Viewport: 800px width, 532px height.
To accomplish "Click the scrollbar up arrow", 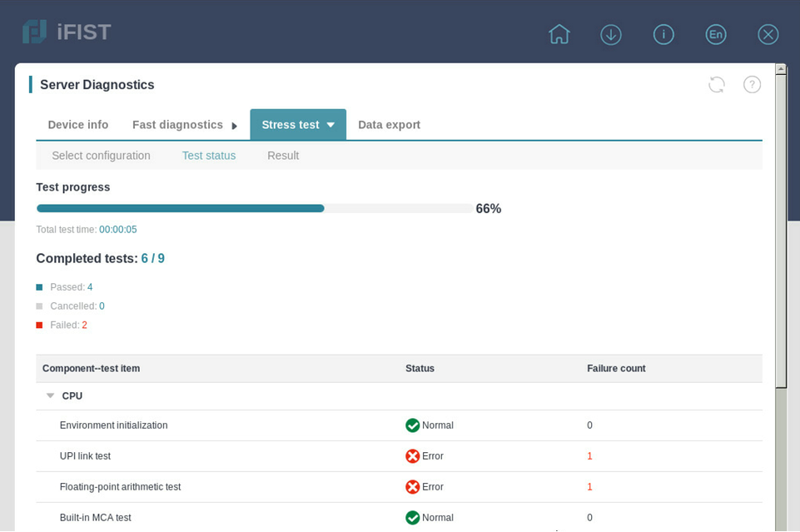I will [781, 69].
